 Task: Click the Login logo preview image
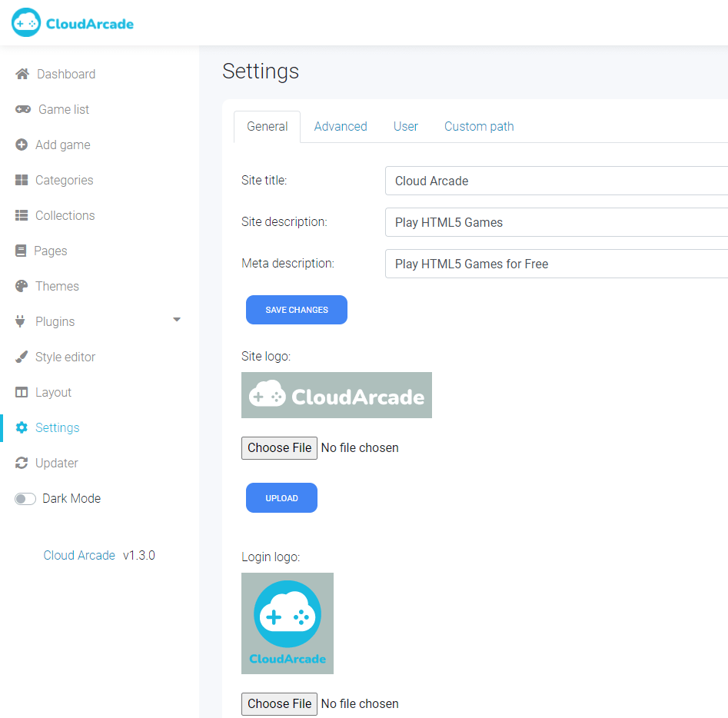[x=288, y=623]
